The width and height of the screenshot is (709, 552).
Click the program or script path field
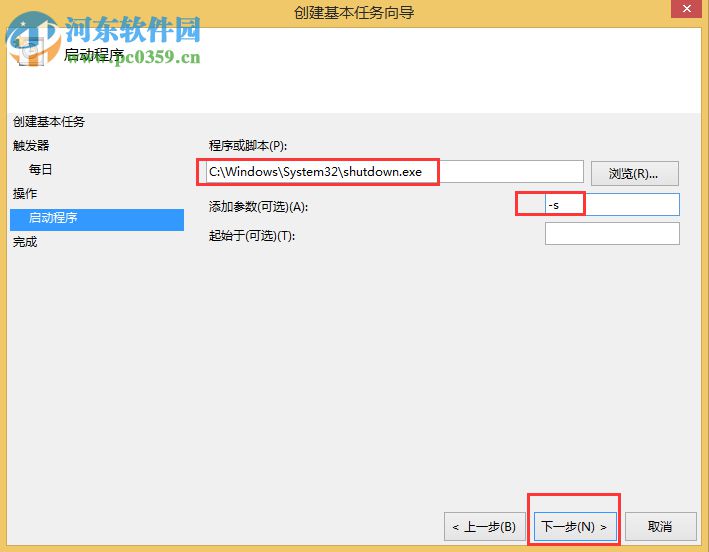click(395, 172)
